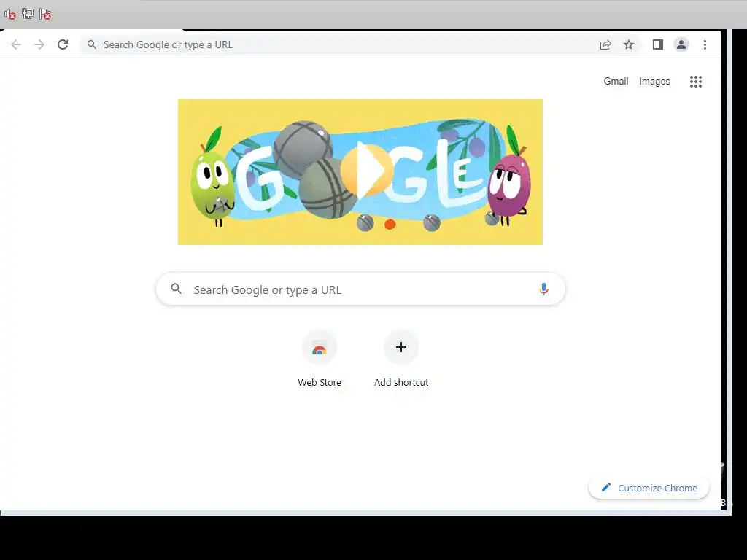
Task: Click the Action Center flag icon
Action: pyautogui.click(x=45, y=15)
